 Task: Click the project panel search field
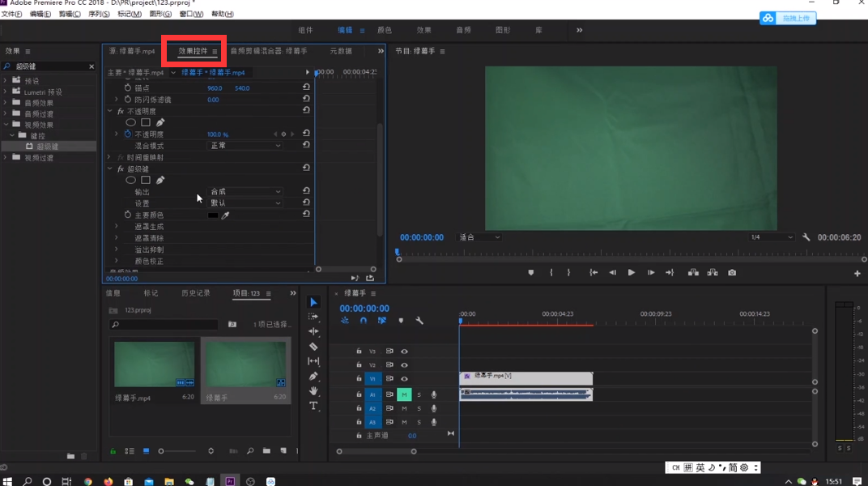[x=164, y=324]
